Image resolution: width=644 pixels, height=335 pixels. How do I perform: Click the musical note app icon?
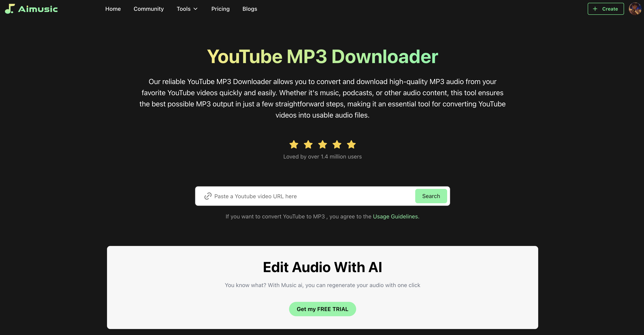pos(9,9)
